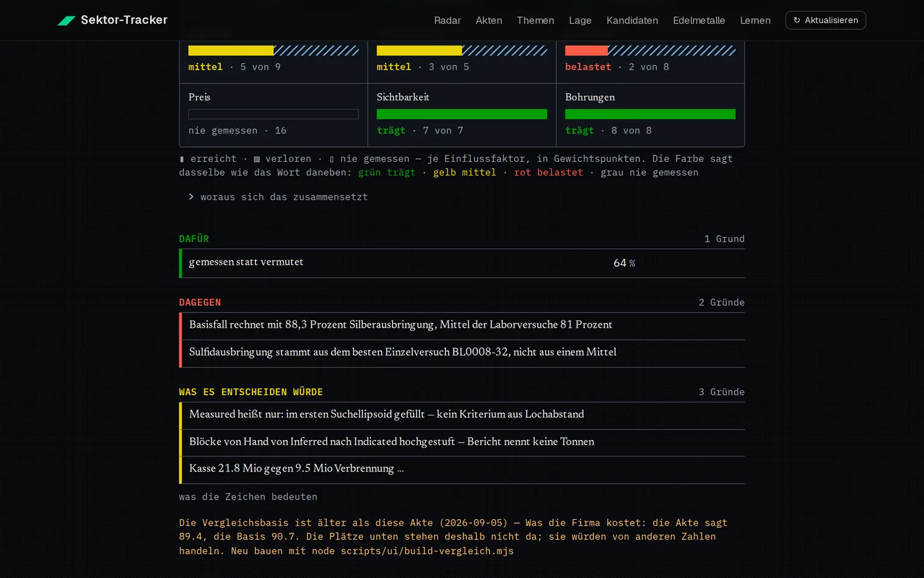This screenshot has height=578, width=924.
Task: Click the green Sektor-Tracker logo icon
Action: [66, 20]
